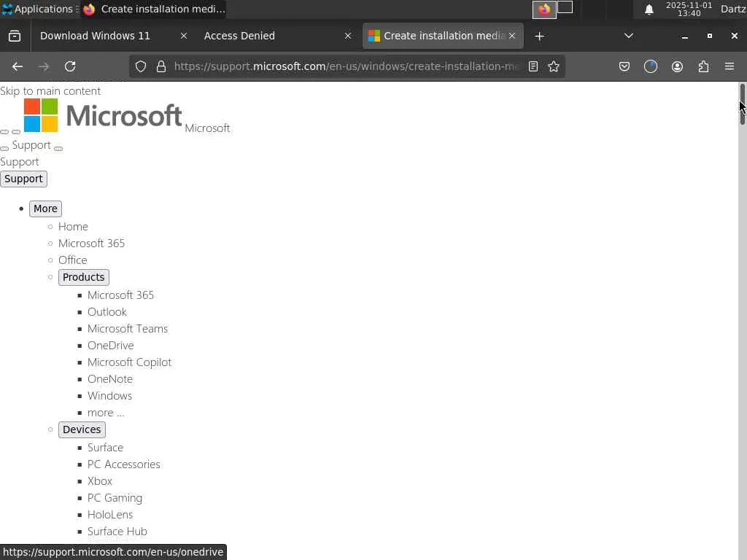Click the notification bell in system panel

(x=649, y=9)
